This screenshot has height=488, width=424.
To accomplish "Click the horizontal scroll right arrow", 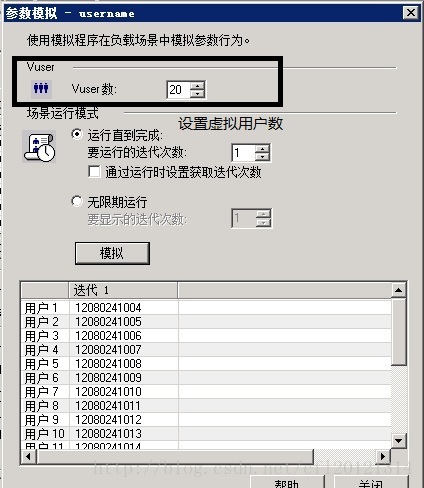I will [x=383, y=456].
